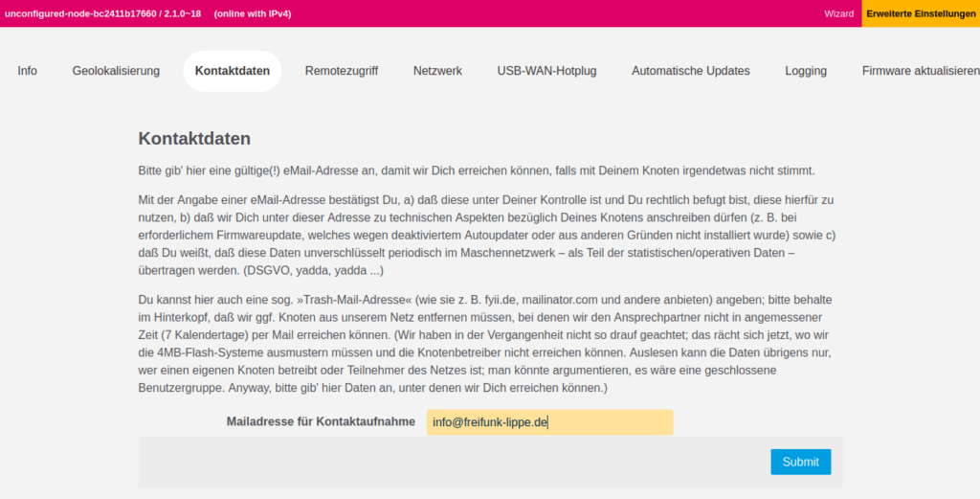
Task: Select the active Kontaktdaten tab
Action: (233, 71)
